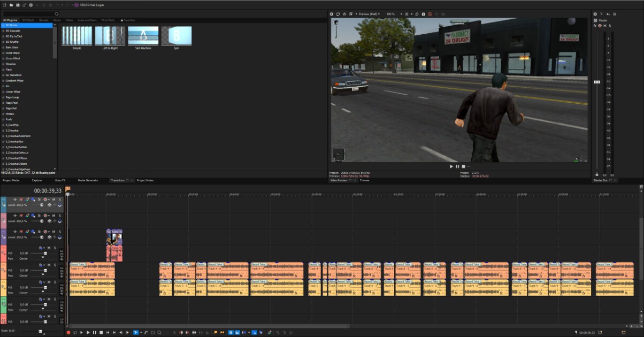Select Cross Effect in the transition list
Image resolution: width=644 pixels, height=337 pixels.
pos(13,58)
